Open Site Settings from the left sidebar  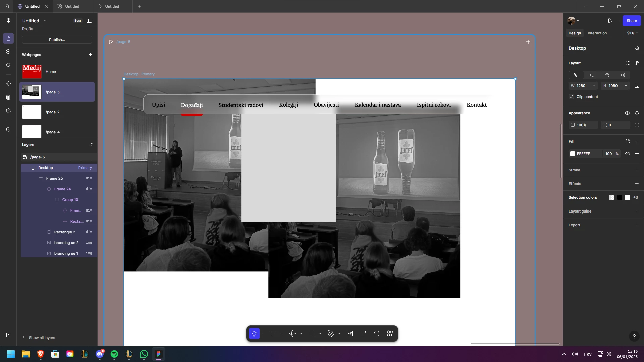pos(8,111)
